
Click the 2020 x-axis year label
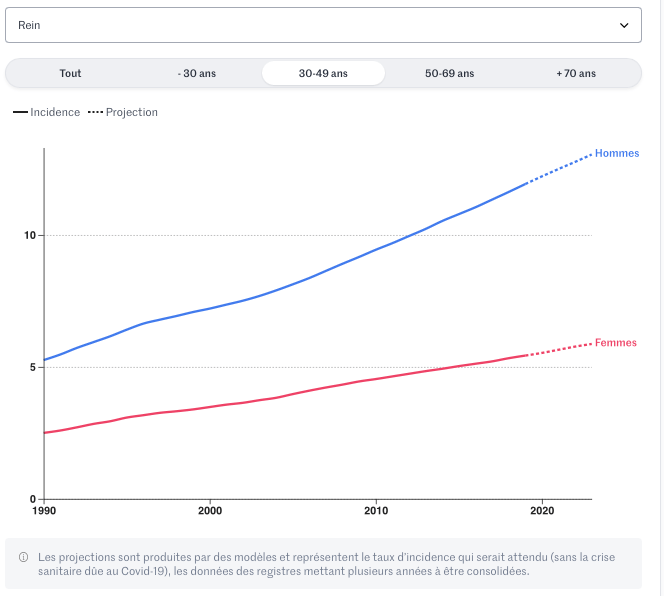click(541, 511)
